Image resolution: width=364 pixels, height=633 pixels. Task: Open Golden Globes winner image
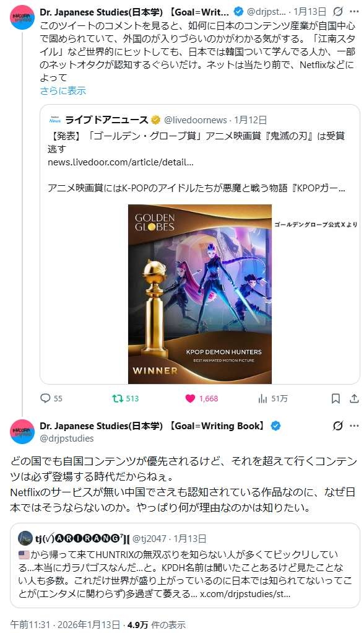coord(200,294)
